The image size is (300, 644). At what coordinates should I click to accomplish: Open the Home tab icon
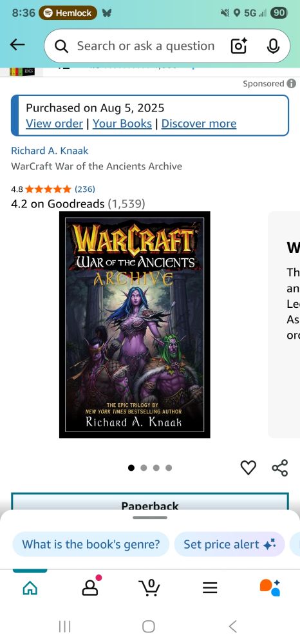point(30,589)
